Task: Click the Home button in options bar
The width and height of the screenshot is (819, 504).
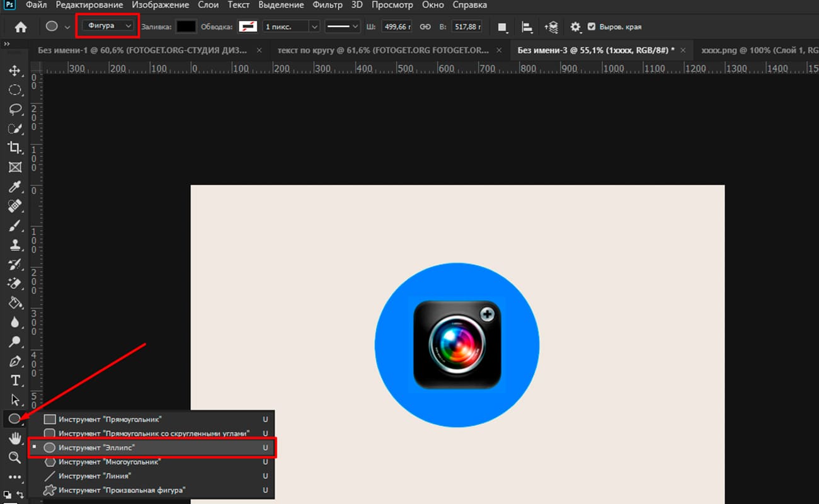Action: coord(21,27)
